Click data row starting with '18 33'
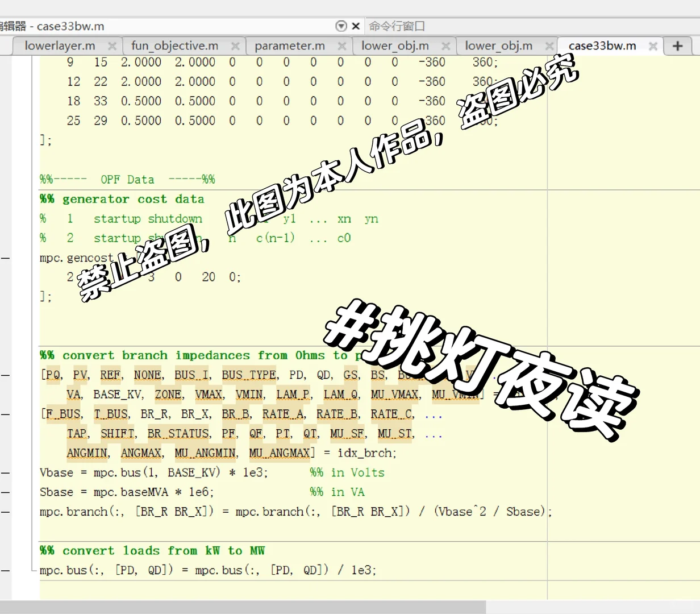Screen dimensions: 700x614 pyautogui.click(x=282, y=101)
